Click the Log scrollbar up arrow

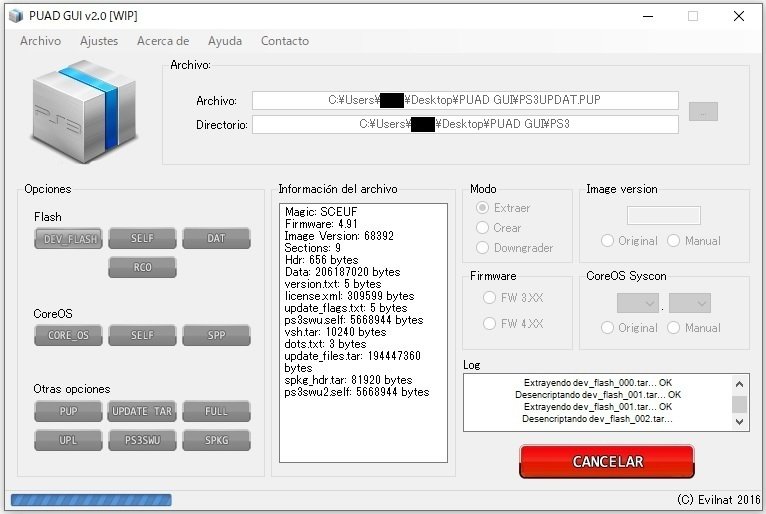pos(740,384)
